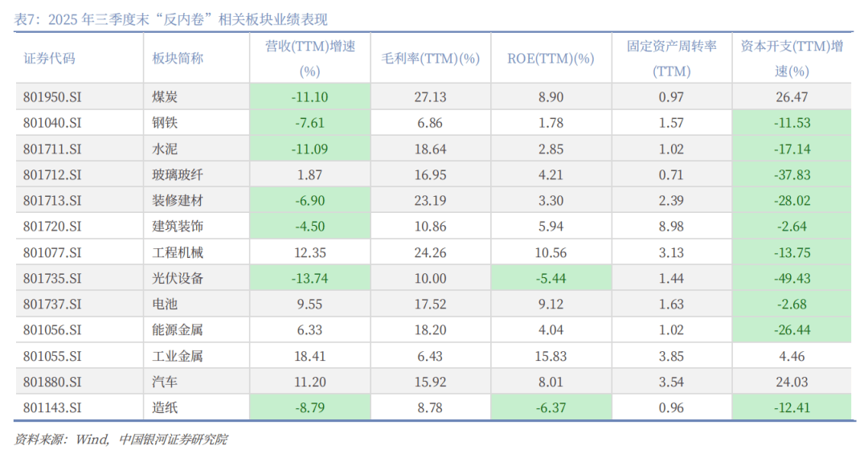Click the green -11.10 revenue cell
Screen dimensions: 868x458
click(309, 97)
